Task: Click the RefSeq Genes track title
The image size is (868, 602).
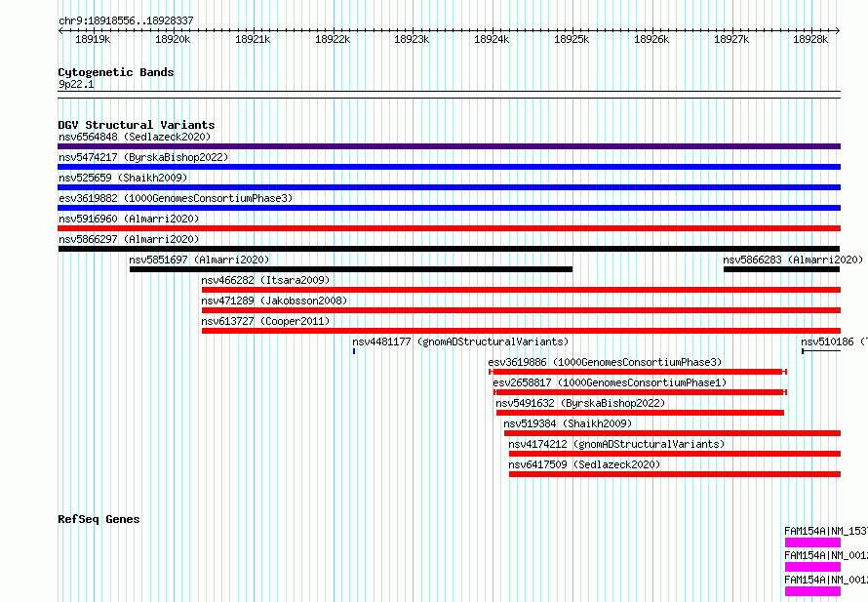Action: [99, 519]
